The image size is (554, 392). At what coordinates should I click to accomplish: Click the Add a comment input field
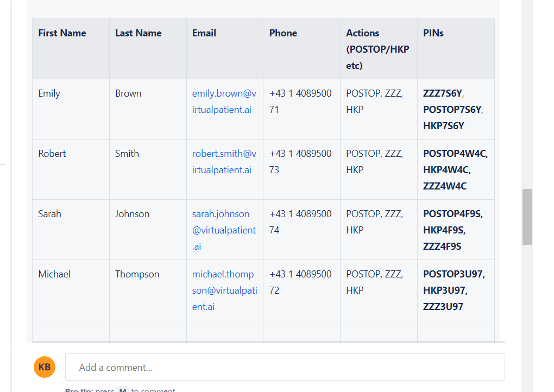point(285,367)
